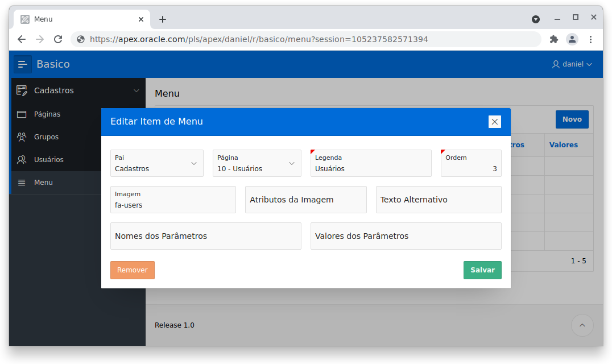Toggle the hamburger navigation icon
The image size is (612, 364).
[x=22, y=64]
